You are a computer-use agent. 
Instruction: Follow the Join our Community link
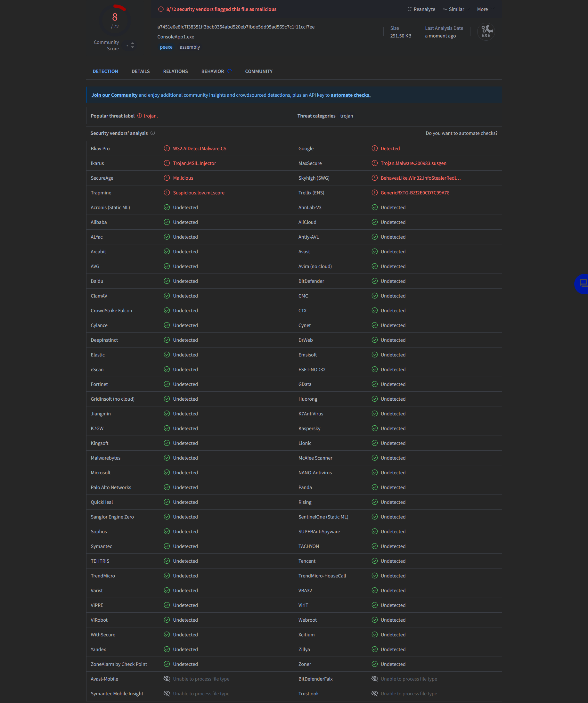click(x=114, y=95)
